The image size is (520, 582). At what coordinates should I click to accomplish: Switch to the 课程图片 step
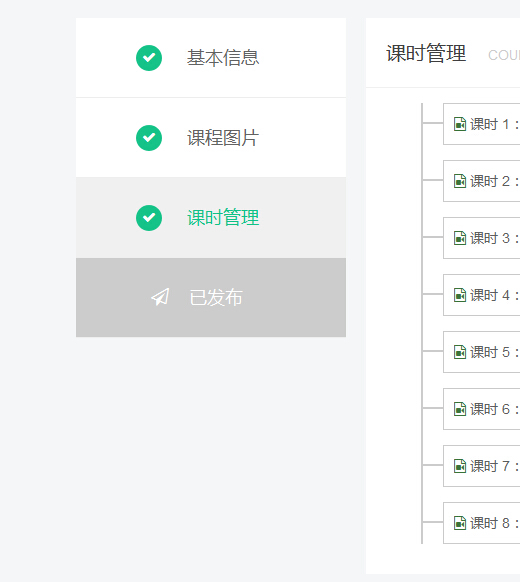[x=211, y=138]
